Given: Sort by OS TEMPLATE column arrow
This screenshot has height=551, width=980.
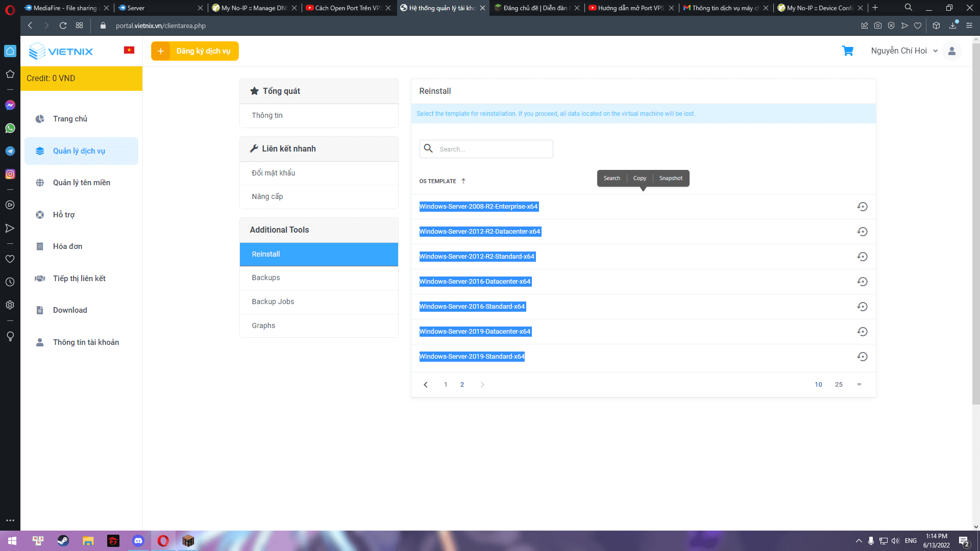Looking at the screenshot, I should point(463,181).
